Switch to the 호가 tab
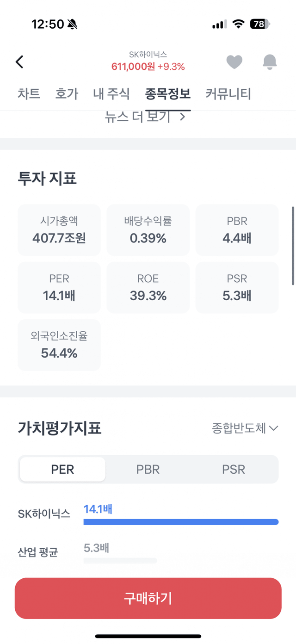The image size is (296, 644). pyautogui.click(x=67, y=94)
